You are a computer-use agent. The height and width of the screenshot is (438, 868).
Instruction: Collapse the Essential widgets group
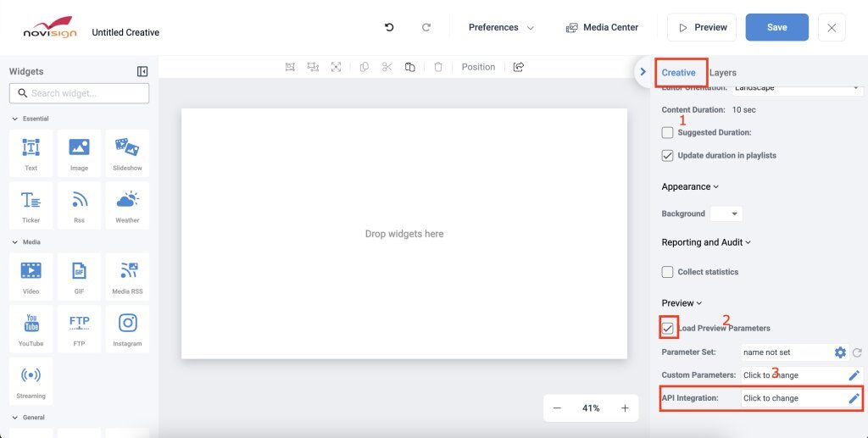(x=15, y=119)
